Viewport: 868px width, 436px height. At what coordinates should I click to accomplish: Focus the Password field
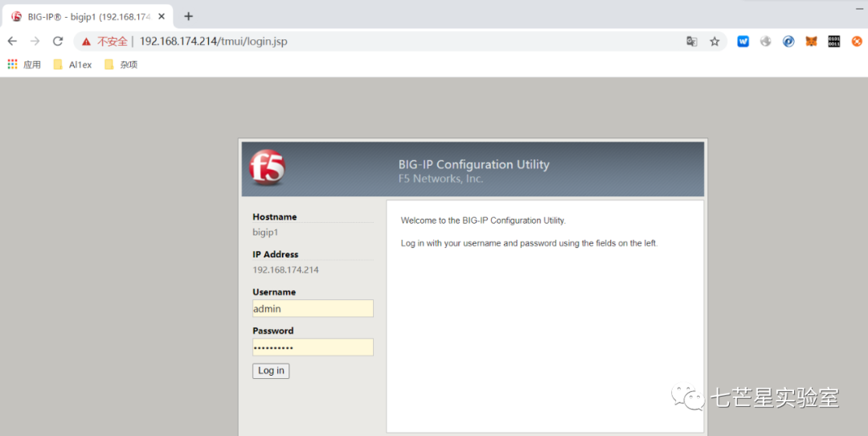[313, 348]
